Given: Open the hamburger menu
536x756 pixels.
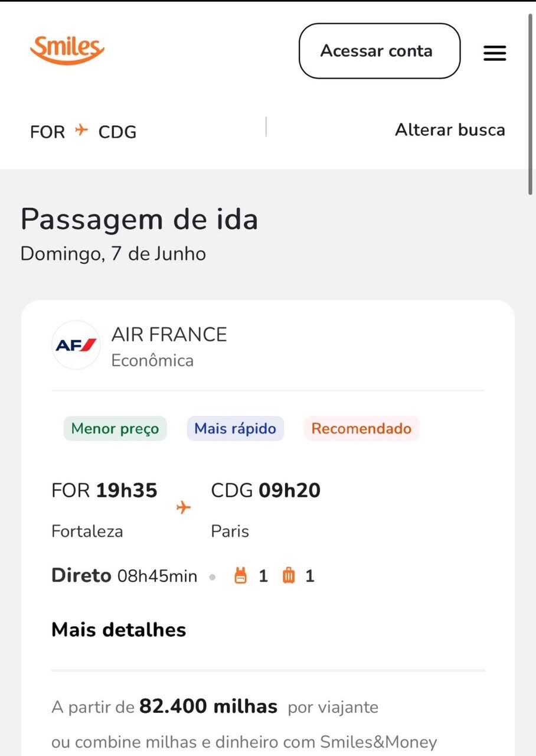Looking at the screenshot, I should click(495, 53).
